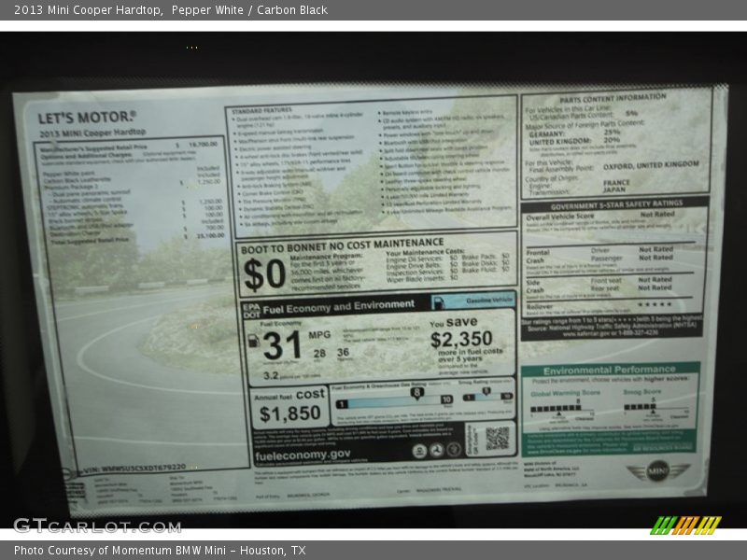This screenshot has width=747, height=560.
Task: Click the 'JAPAN' transmission origin text
Action: (x=614, y=189)
